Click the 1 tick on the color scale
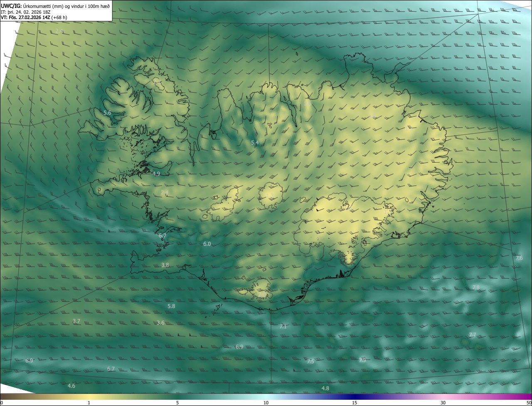The image size is (532, 406). coord(89,403)
